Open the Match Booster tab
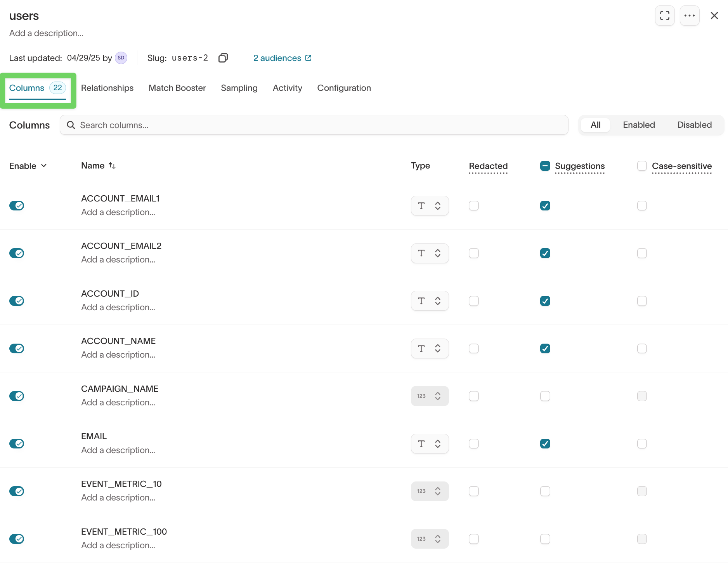The width and height of the screenshot is (728, 563). point(177,88)
